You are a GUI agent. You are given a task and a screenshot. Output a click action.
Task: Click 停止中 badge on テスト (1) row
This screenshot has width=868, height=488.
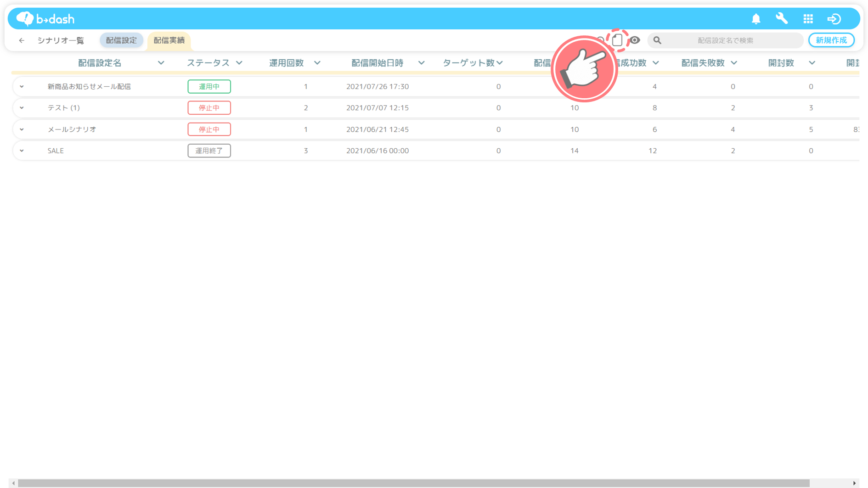[x=209, y=108]
